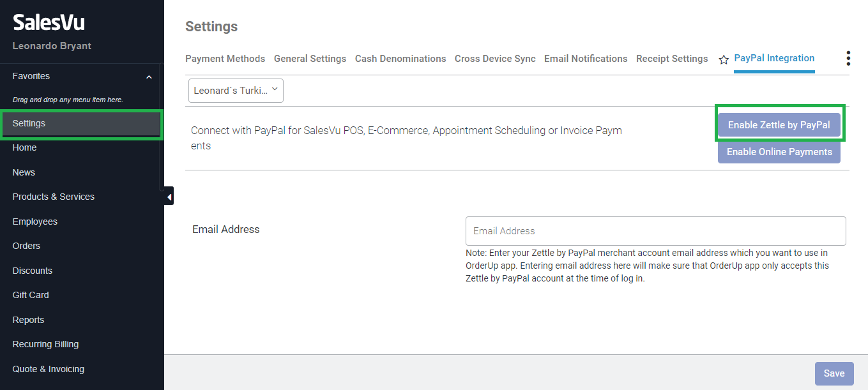This screenshot has height=390, width=868.
Task: Go to Gift Card in the sidebar
Action: 31,295
